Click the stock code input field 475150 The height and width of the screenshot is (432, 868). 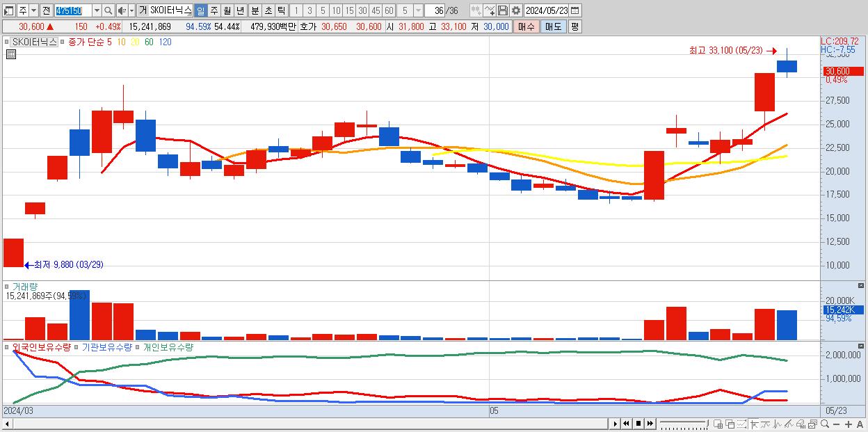coord(73,10)
